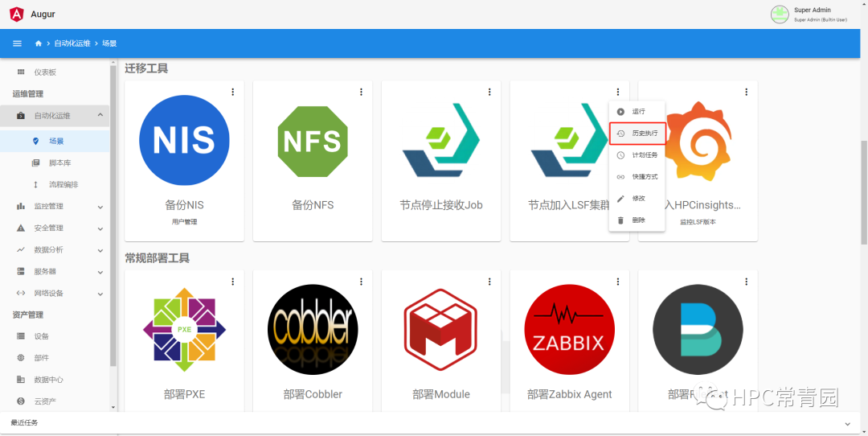Screen dimensions: 868x436
Task: Select 修改 in the context menu
Action: (637, 199)
